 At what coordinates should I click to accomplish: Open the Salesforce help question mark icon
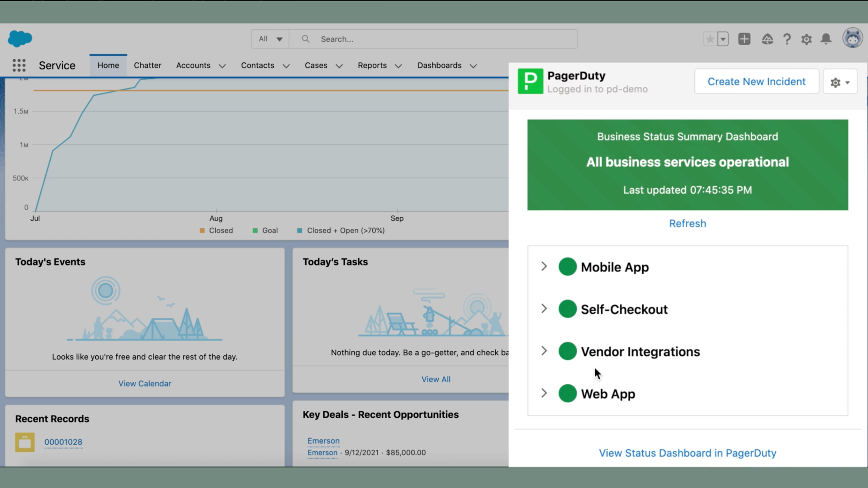tap(787, 39)
